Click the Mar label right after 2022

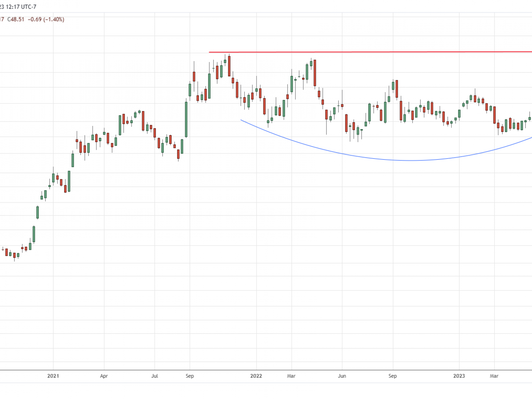(291, 376)
